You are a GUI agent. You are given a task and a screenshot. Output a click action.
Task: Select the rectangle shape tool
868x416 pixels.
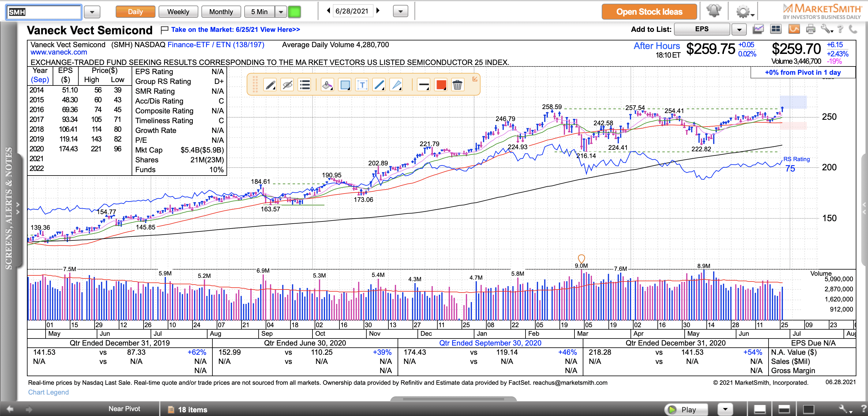(345, 85)
